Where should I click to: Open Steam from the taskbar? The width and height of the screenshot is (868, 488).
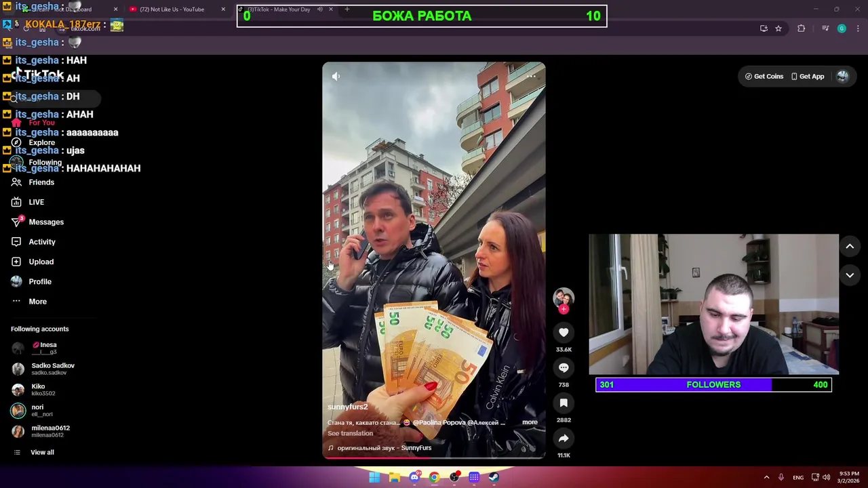tap(494, 477)
